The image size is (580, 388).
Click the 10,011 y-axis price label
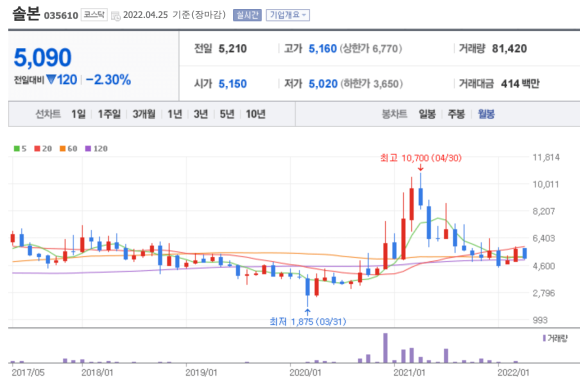tap(546, 184)
